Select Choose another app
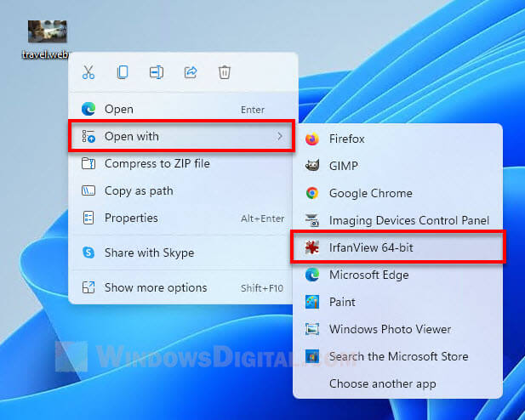525x420 pixels. pos(397,383)
